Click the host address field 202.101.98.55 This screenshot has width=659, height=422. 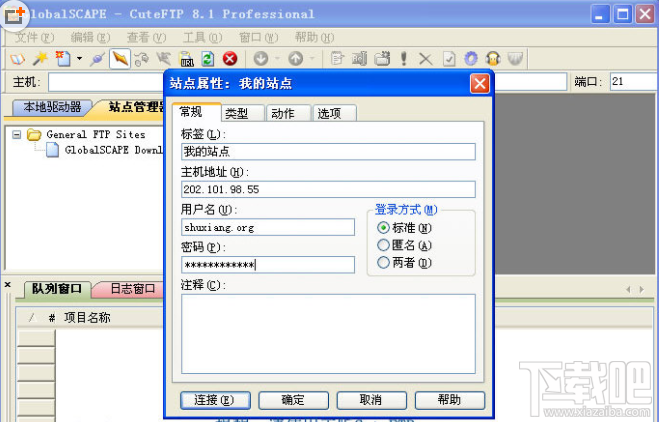329,189
